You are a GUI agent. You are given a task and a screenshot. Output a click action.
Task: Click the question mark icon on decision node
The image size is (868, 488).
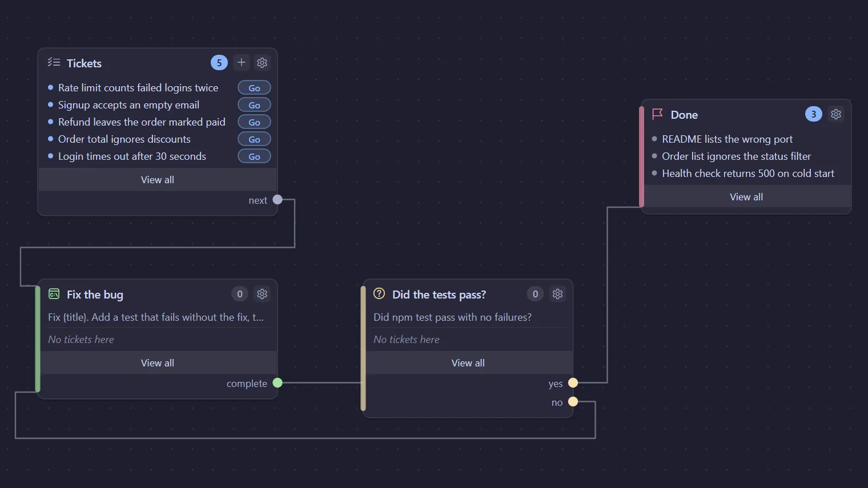pyautogui.click(x=379, y=293)
